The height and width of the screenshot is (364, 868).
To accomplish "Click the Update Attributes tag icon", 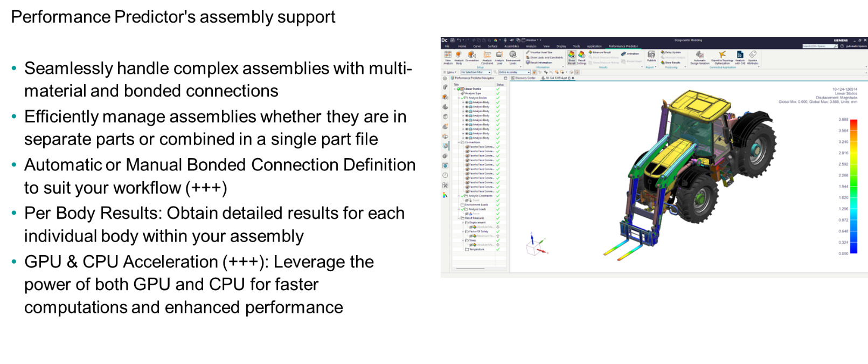I will (x=753, y=55).
